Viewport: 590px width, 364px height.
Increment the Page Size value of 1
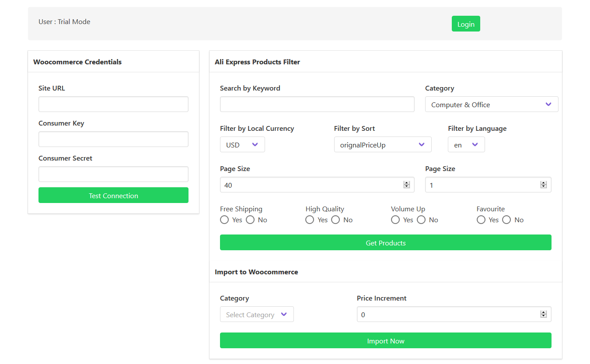(x=544, y=183)
